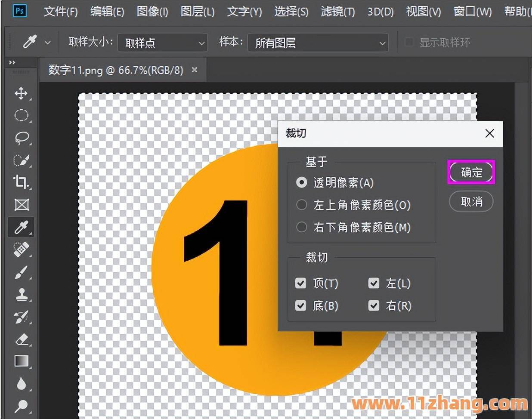Close the 数字11.png document tab
The width and height of the screenshot is (532, 419).
(195, 70)
